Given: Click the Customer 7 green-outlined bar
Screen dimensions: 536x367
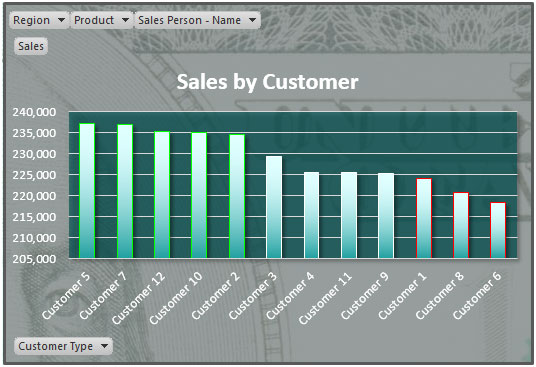Looking at the screenshot, I should 125,191.
